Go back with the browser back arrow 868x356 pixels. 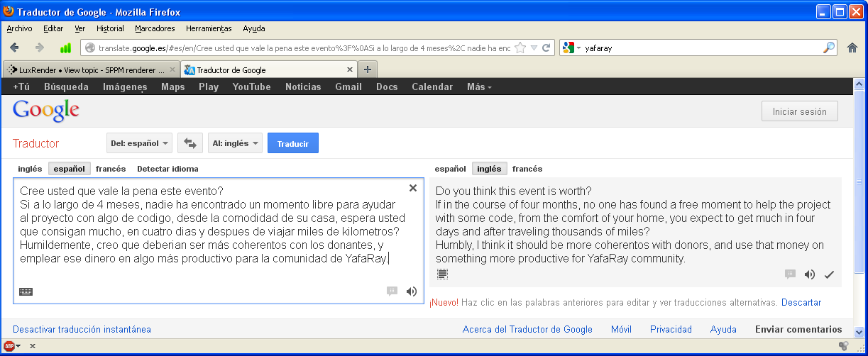tap(14, 48)
